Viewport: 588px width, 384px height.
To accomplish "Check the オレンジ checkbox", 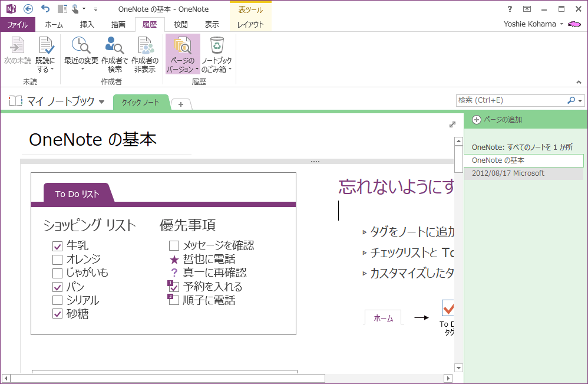I will [x=57, y=260].
